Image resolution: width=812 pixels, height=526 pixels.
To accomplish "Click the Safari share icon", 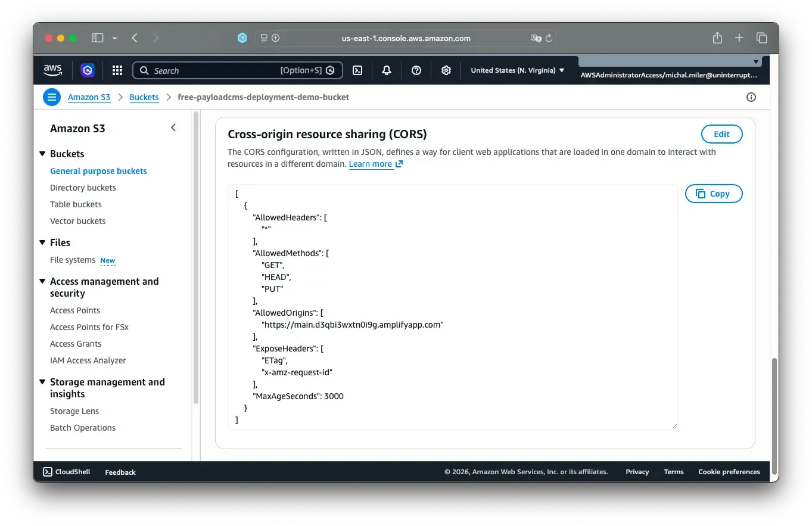I will pyautogui.click(x=717, y=38).
